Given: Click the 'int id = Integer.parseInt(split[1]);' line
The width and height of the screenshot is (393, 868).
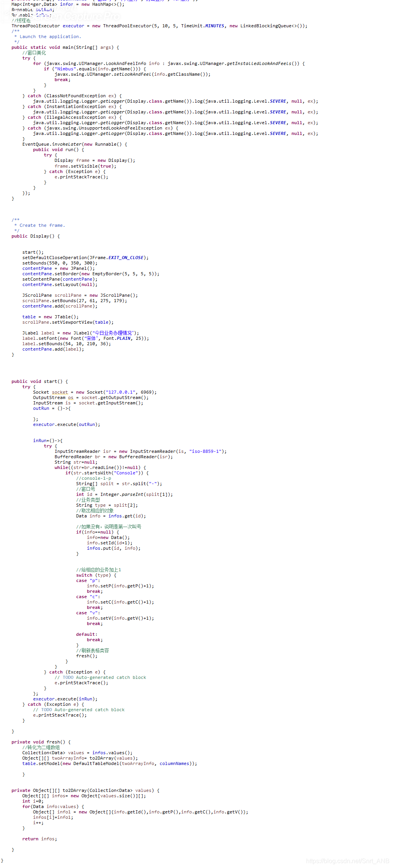Looking at the screenshot, I should [x=124, y=494].
